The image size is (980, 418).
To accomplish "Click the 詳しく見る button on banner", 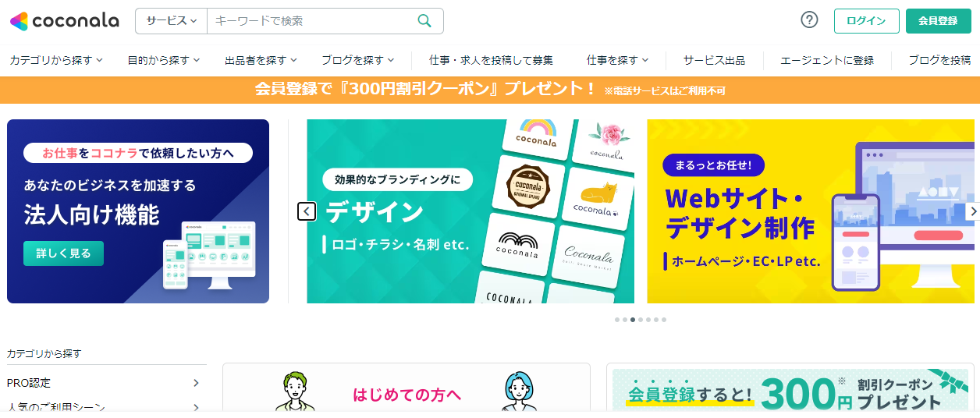I will click(63, 253).
